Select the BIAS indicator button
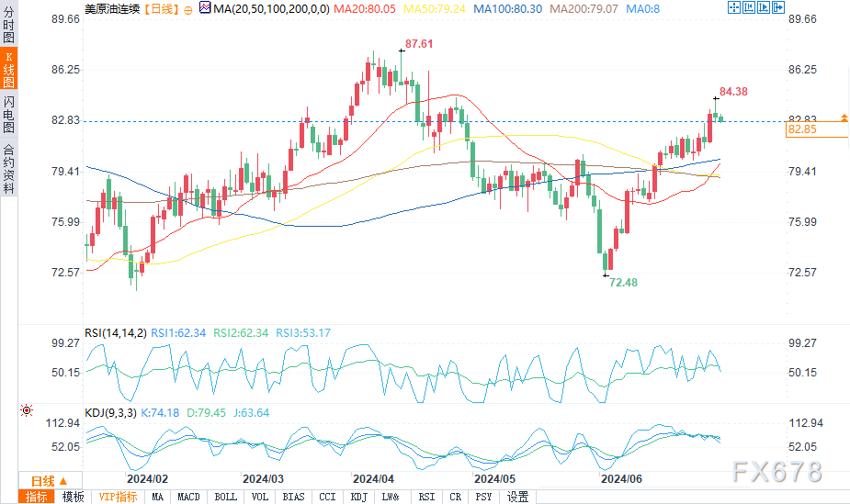850x504 pixels. coord(293,497)
